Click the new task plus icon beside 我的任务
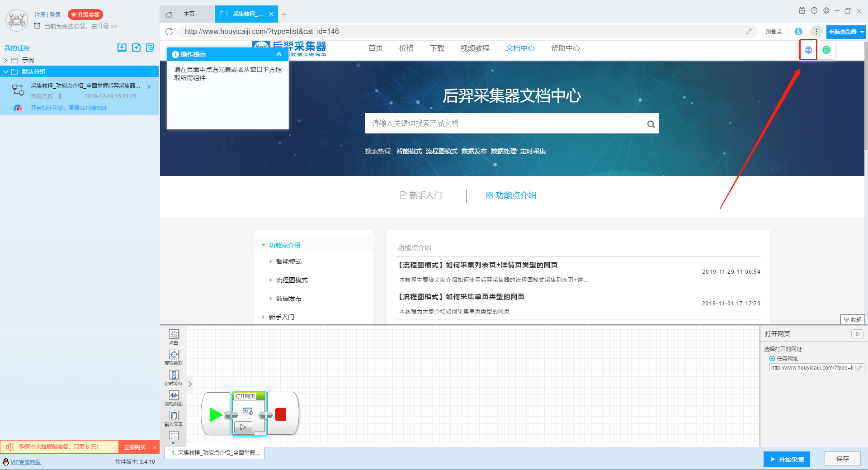Viewport: 868px width, 470px height. (136, 47)
